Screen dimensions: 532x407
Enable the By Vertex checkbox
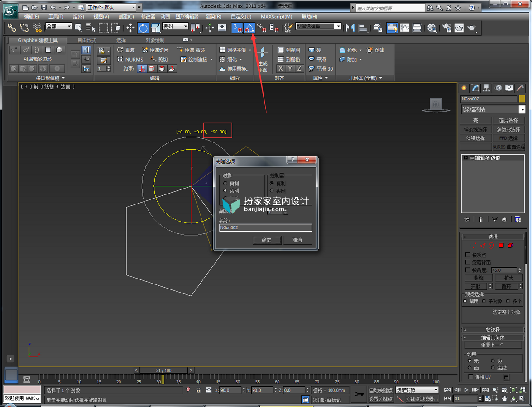[468, 255]
